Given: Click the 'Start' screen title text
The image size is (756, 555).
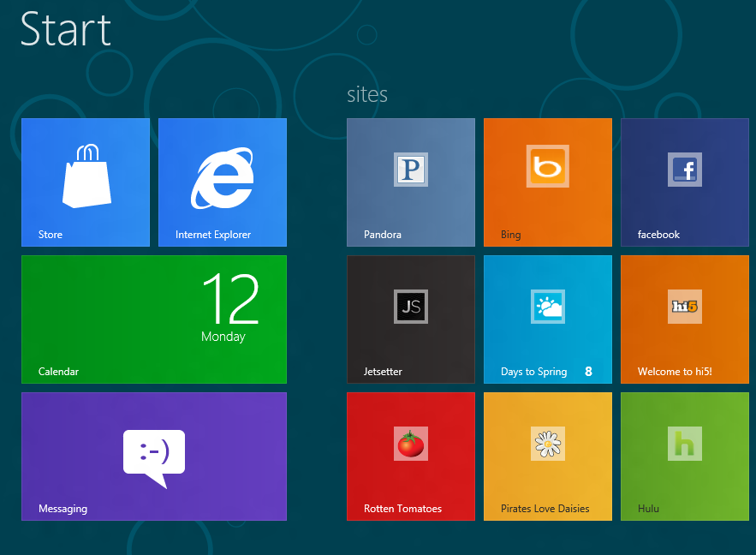Looking at the screenshot, I should [66, 28].
